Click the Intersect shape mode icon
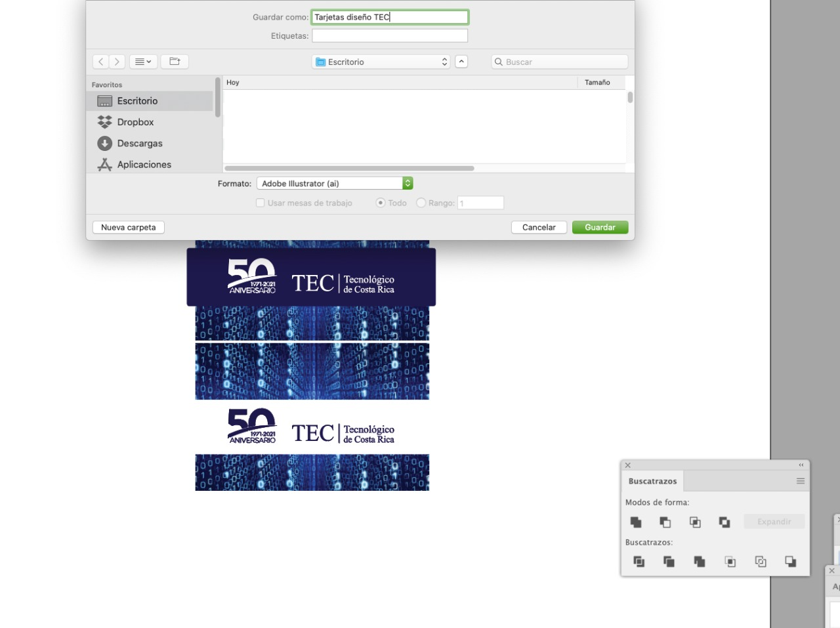The width and height of the screenshot is (840, 628). [695, 522]
